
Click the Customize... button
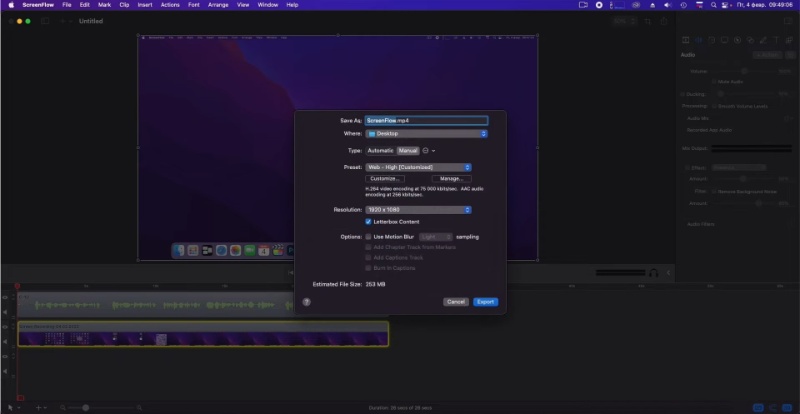pyautogui.click(x=385, y=179)
